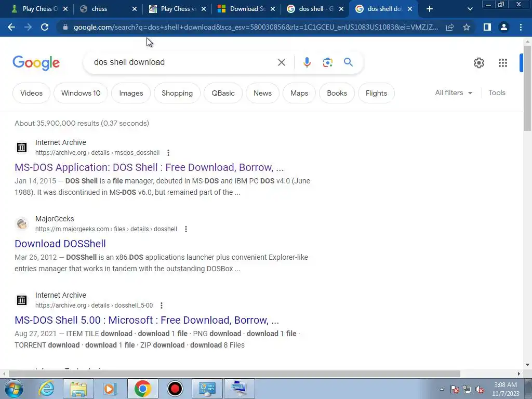
Task: Open the red record button app in taskbar
Action: click(x=175, y=389)
